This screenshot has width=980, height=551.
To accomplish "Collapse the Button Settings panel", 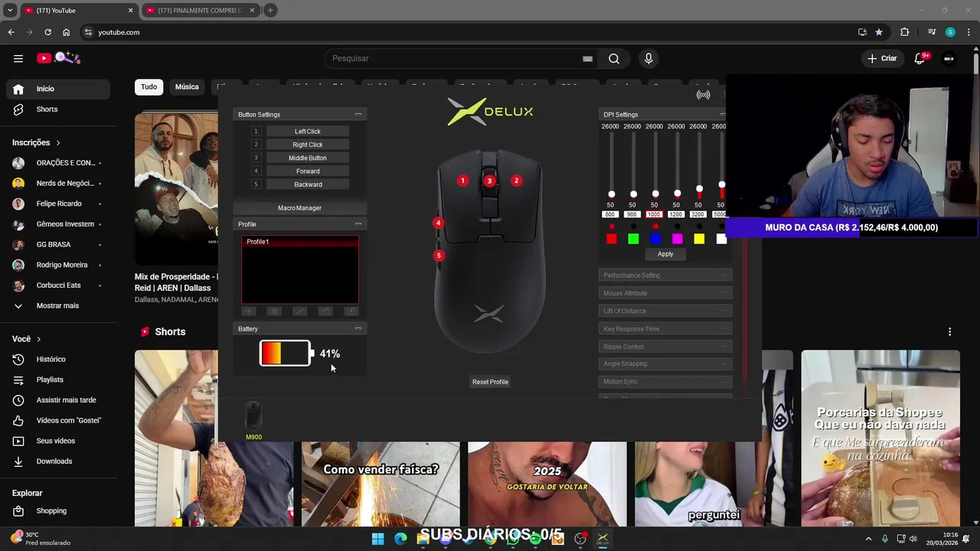I will [358, 114].
